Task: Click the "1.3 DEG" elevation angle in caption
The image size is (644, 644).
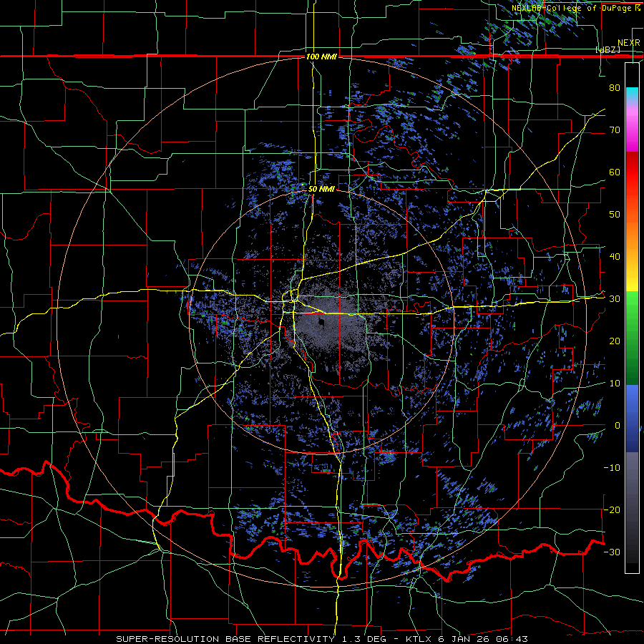Action: (365, 639)
